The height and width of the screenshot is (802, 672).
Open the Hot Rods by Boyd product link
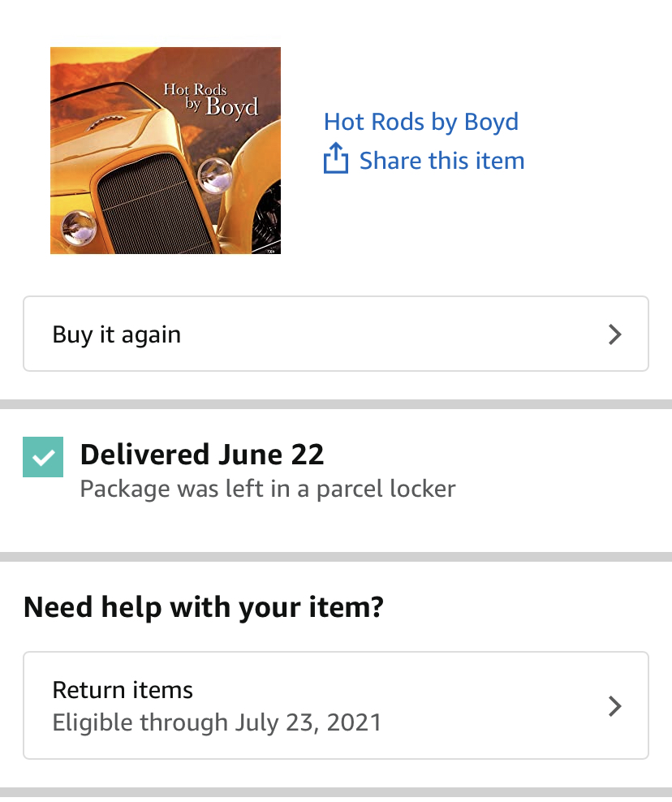[421, 122]
